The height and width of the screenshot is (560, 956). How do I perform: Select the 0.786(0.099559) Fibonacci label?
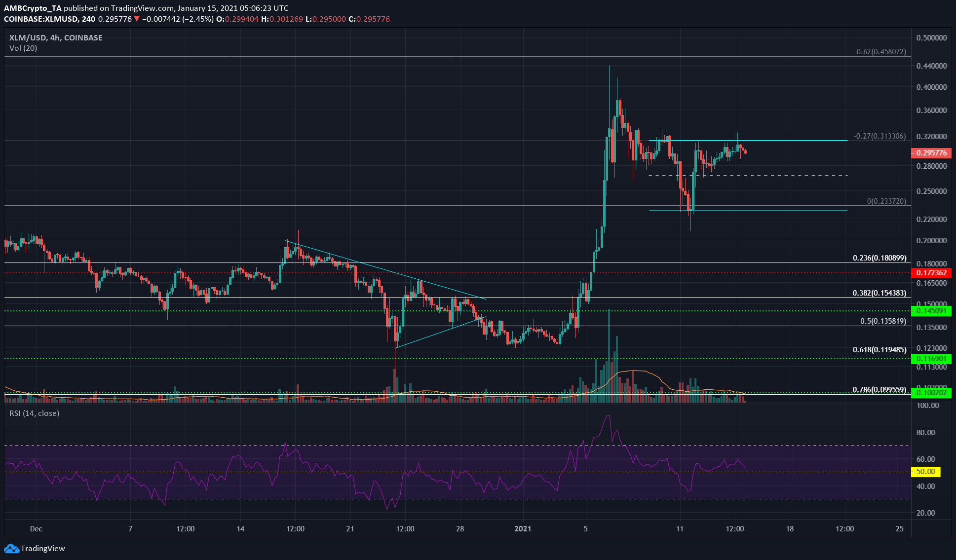[880, 389]
